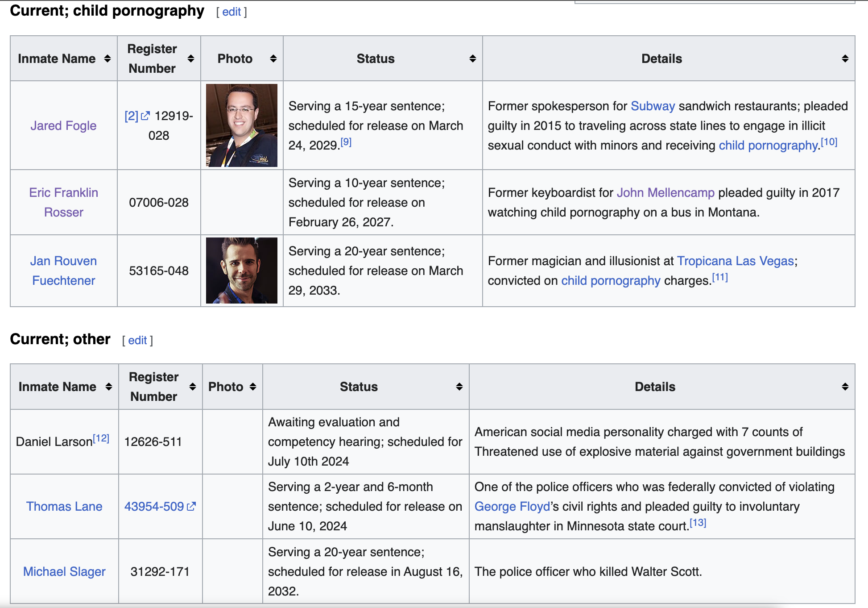Follow the George Floyd link
This screenshot has height=608, width=868.
pyautogui.click(x=512, y=506)
